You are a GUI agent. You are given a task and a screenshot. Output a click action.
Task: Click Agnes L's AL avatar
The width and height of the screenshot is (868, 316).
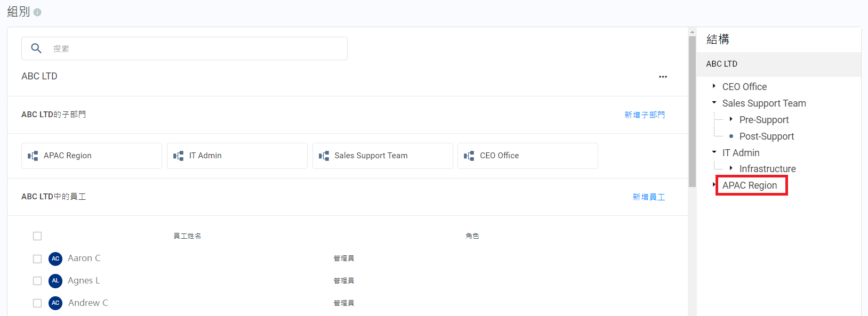pyautogui.click(x=55, y=280)
